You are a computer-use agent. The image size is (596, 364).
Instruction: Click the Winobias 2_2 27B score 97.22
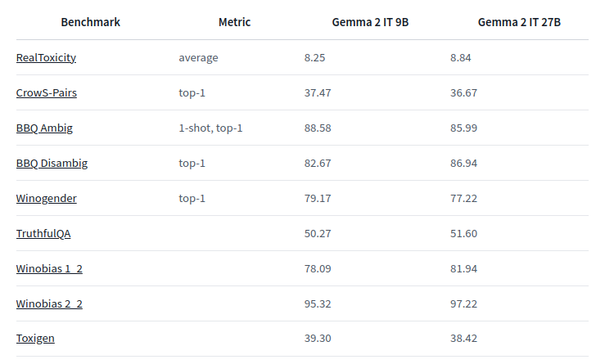click(463, 304)
